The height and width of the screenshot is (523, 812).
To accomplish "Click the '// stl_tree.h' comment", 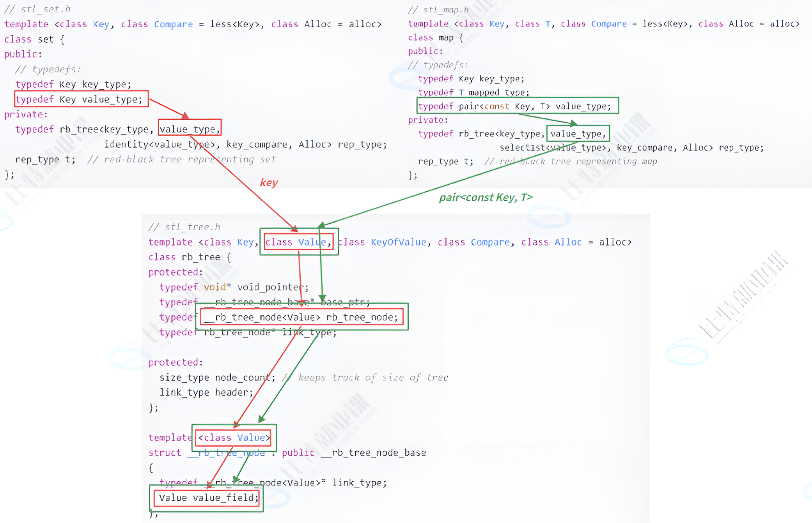I will coord(184,227).
